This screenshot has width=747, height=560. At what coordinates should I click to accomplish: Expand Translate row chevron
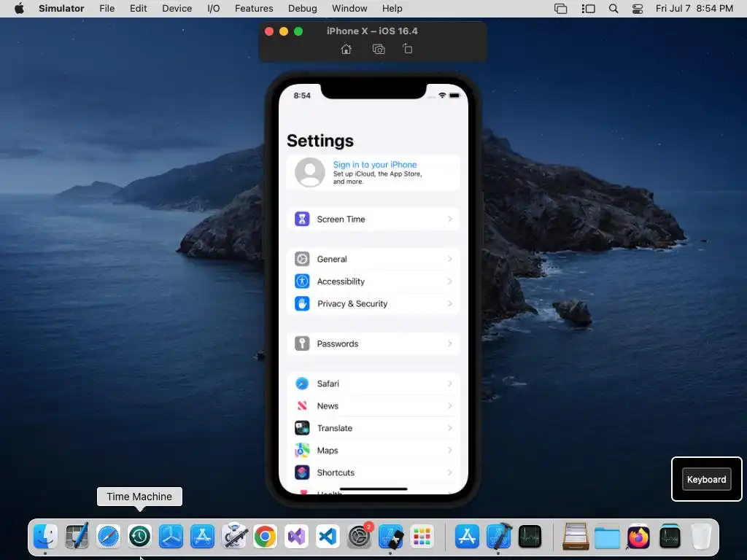[x=449, y=428]
